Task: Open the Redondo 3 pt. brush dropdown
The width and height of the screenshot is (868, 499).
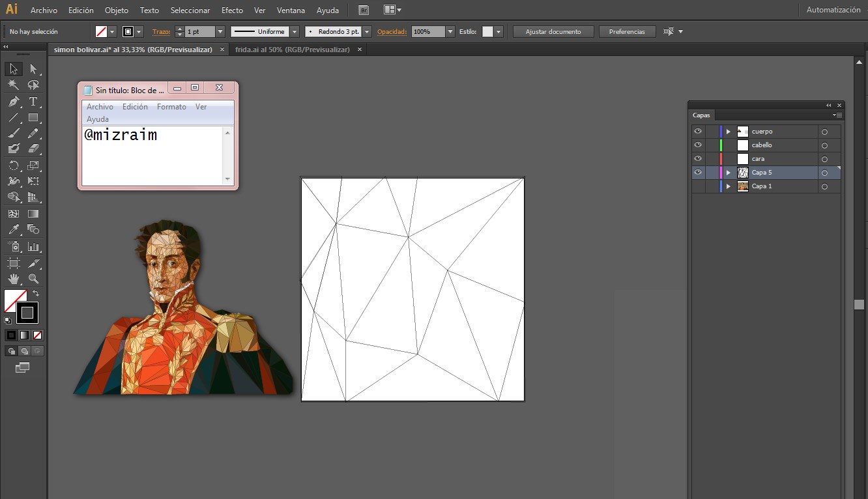Action: pos(367,31)
